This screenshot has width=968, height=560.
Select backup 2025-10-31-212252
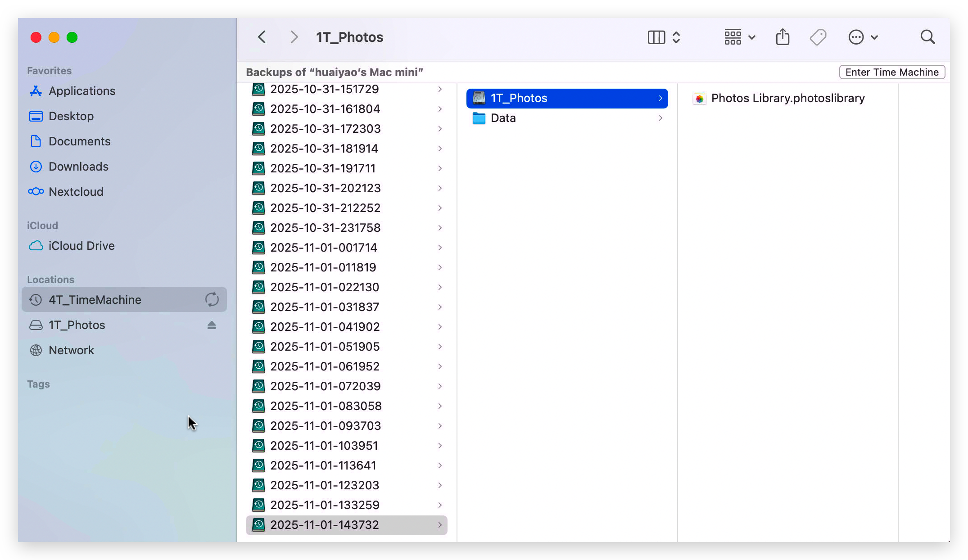pyautogui.click(x=325, y=208)
